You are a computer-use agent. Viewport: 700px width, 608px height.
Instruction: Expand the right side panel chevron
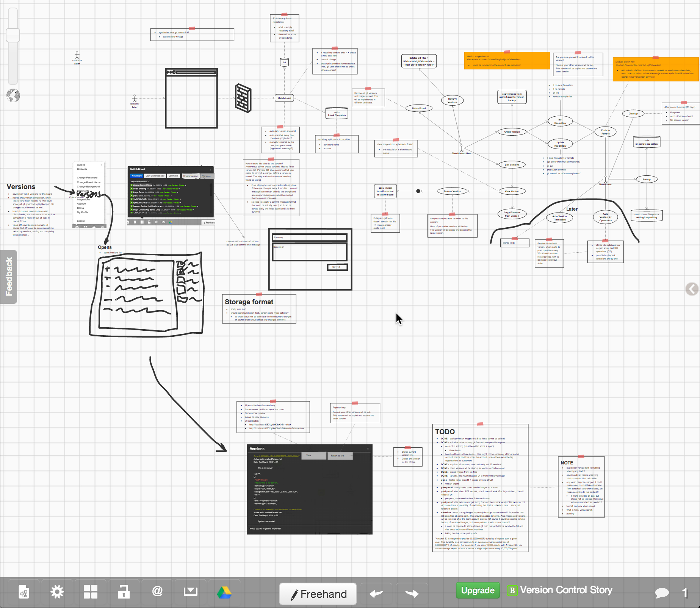(x=692, y=289)
